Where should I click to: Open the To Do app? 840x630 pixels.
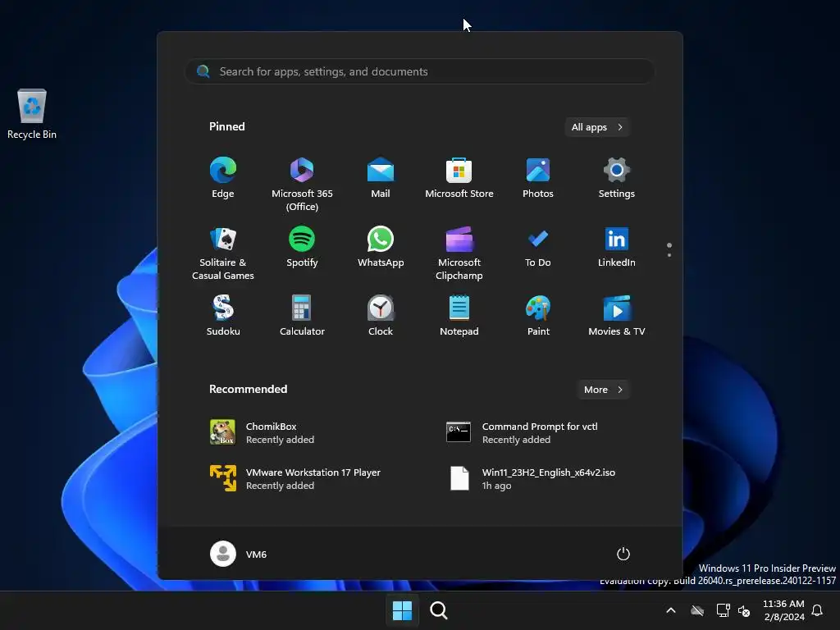click(538, 248)
